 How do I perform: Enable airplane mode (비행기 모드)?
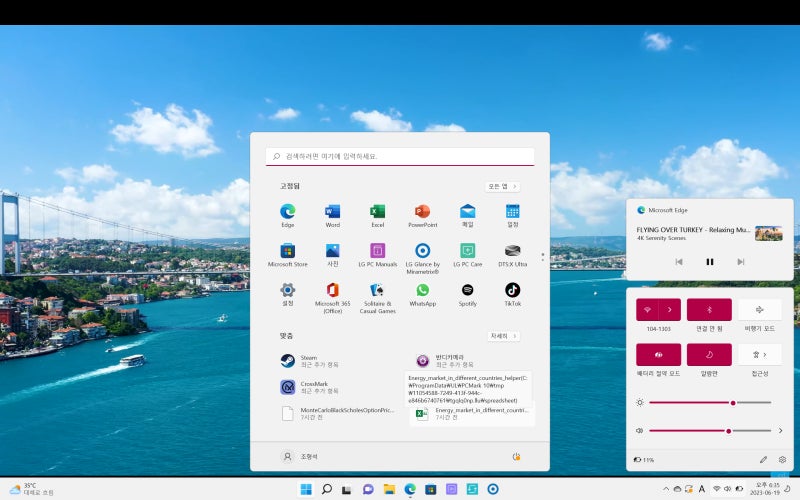760,310
